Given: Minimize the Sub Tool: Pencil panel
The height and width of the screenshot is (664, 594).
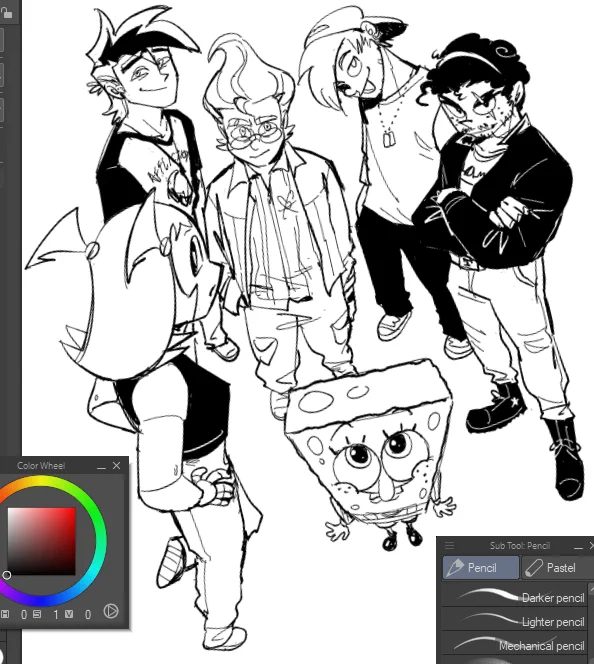Looking at the screenshot, I should (578, 547).
